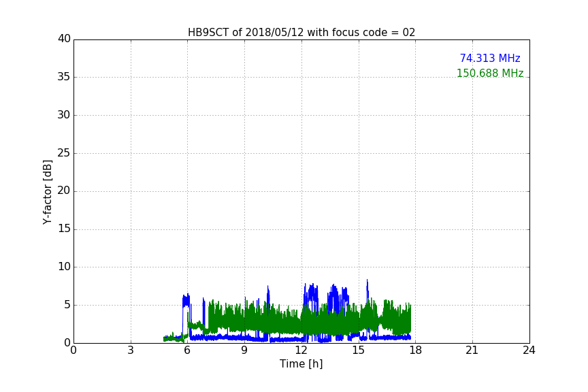Viewport: 588px width, 392px height.
Task: Click the y-axis tick label 35
Action: coord(64,77)
